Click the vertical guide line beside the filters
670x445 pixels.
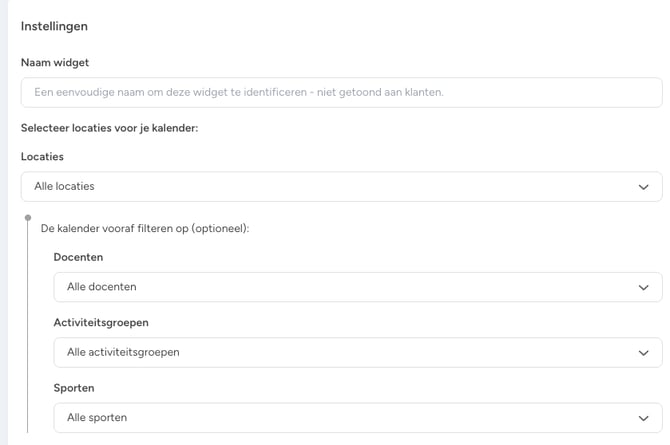coord(28,330)
